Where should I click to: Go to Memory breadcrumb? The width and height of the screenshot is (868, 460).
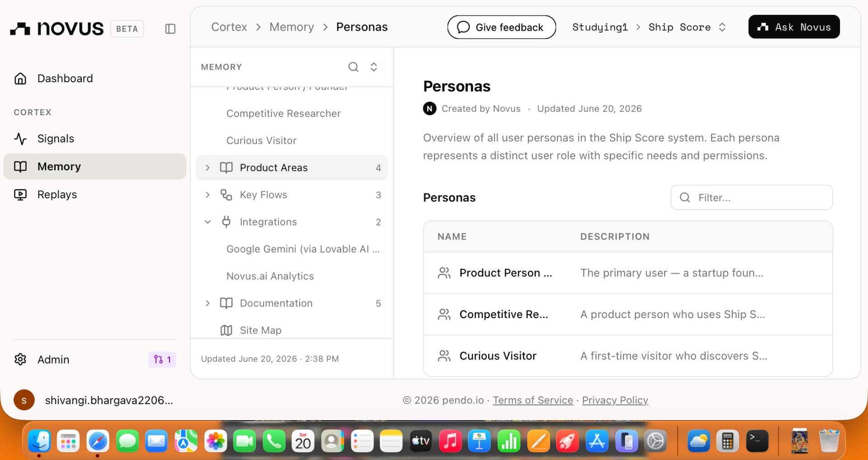pos(292,27)
